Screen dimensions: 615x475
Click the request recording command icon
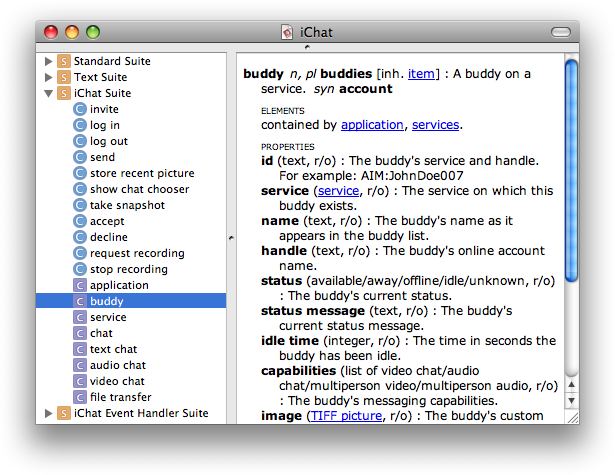tap(80, 253)
